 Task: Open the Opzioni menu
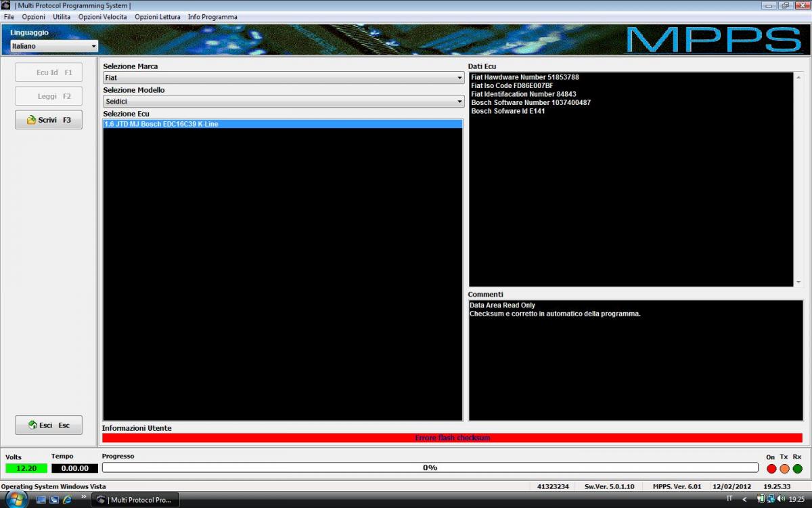point(34,16)
